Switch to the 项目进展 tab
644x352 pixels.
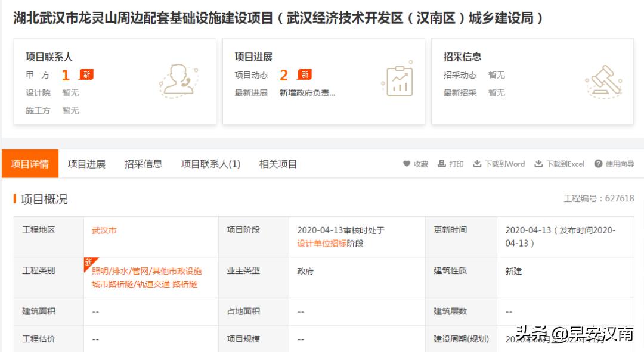click(85, 163)
